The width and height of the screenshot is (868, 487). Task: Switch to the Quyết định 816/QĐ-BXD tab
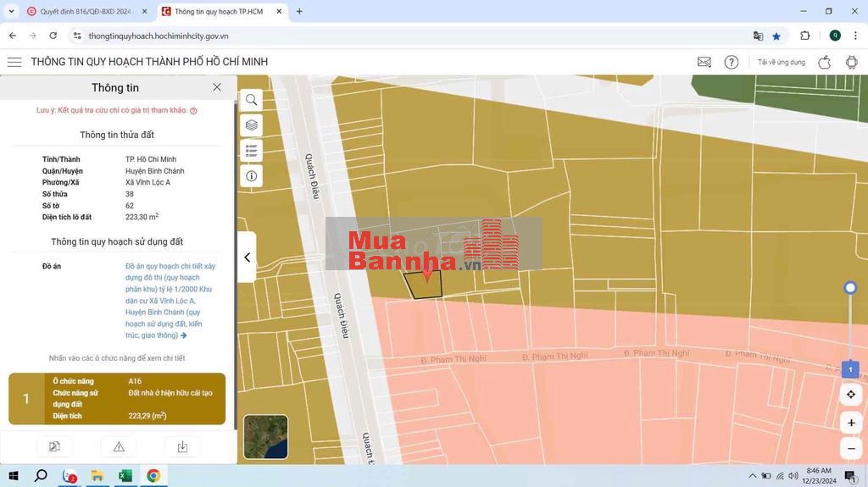tap(83, 12)
